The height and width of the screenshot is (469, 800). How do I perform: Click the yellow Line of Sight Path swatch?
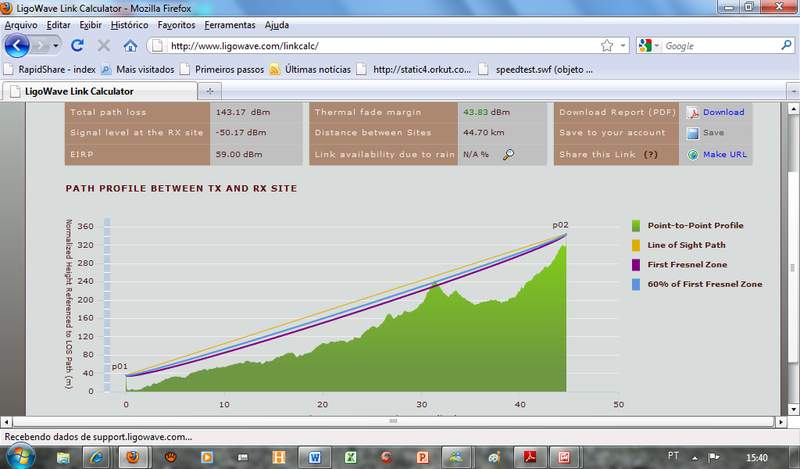coord(636,245)
